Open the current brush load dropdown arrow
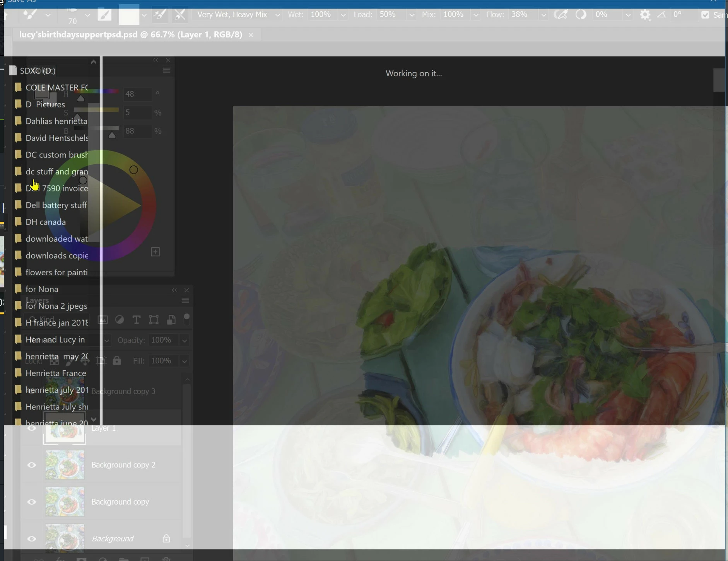The height and width of the screenshot is (561, 728). point(144,15)
